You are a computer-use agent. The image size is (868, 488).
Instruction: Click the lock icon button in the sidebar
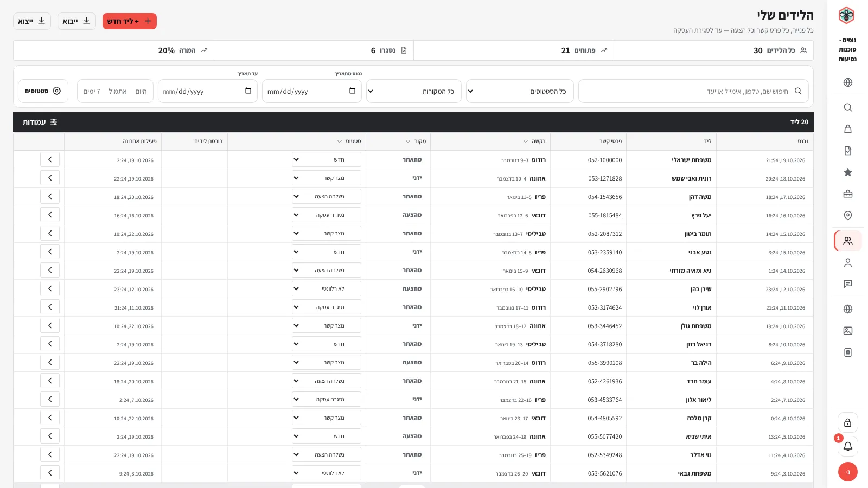848,423
